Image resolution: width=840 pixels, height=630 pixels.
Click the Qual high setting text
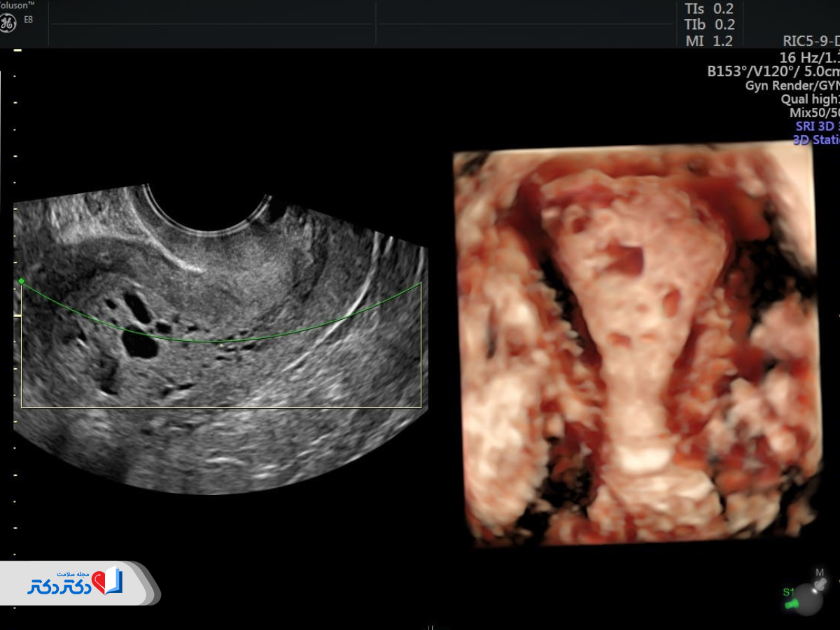(x=810, y=99)
